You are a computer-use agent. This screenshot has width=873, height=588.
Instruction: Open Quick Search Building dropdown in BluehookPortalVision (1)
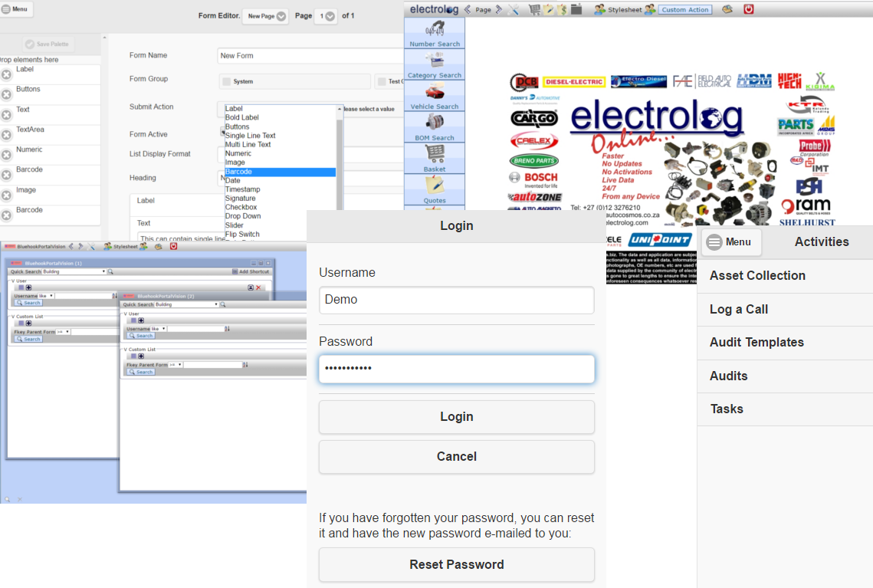(74, 271)
